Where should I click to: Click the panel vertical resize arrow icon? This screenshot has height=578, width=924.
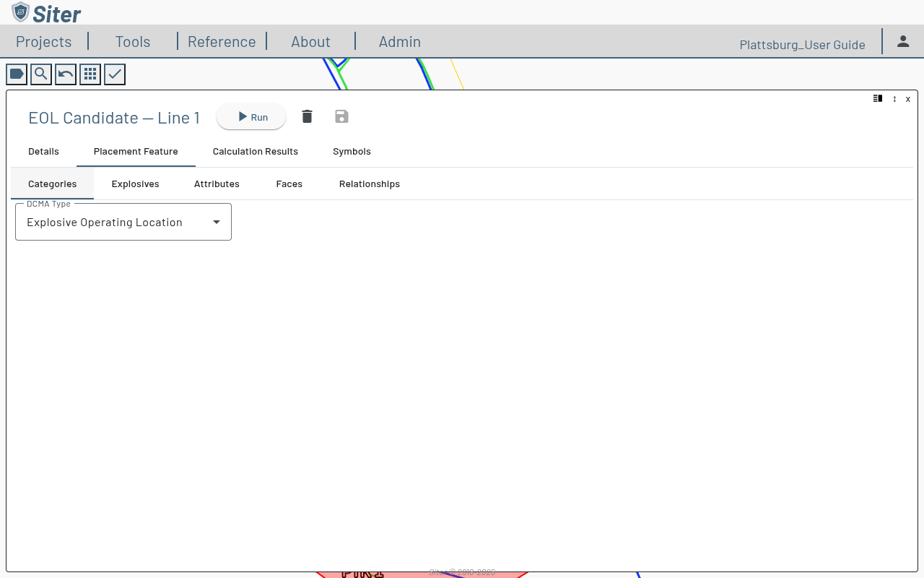pos(894,99)
